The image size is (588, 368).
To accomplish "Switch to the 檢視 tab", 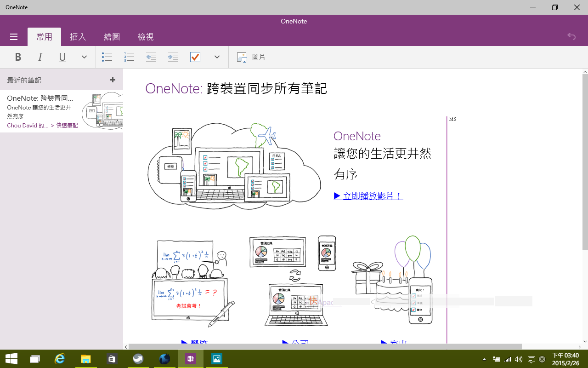I will click(146, 37).
